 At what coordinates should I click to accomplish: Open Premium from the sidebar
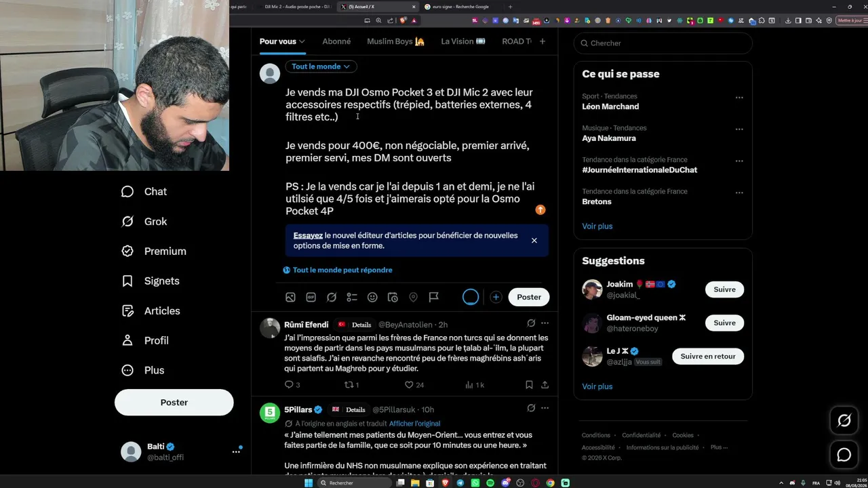pos(153,251)
